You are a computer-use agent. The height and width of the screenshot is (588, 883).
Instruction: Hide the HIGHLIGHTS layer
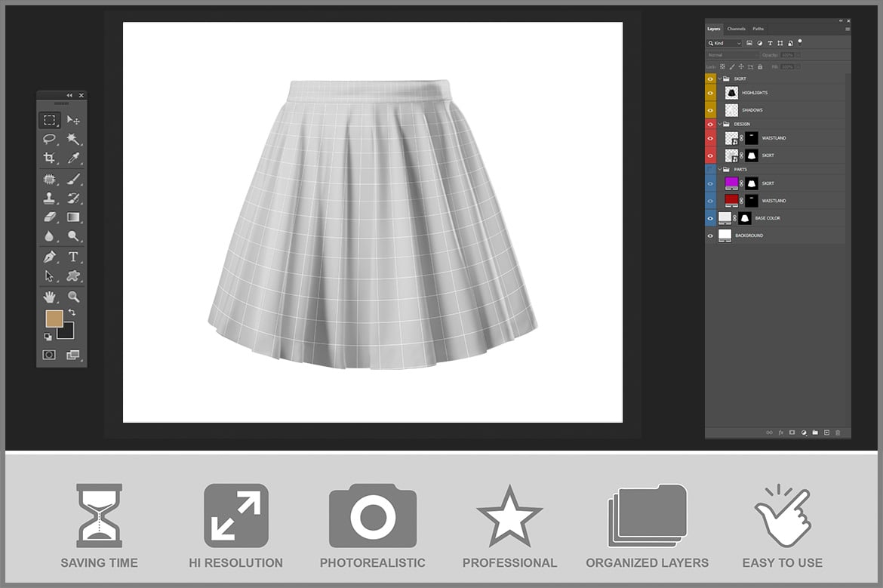click(710, 93)
